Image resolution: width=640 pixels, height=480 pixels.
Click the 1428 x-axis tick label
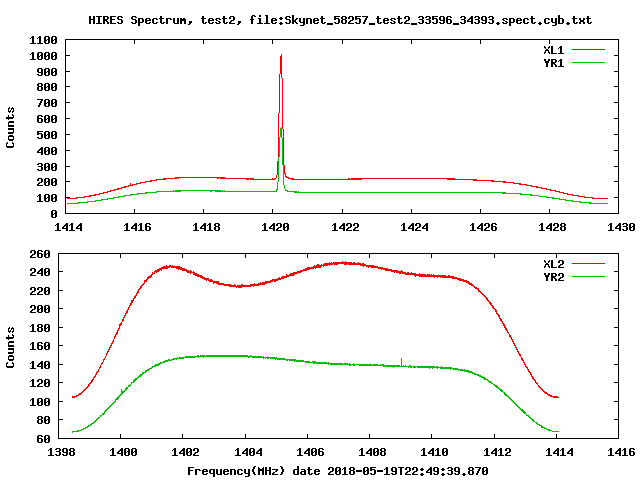pyautogui.click(x=552, y=227)
